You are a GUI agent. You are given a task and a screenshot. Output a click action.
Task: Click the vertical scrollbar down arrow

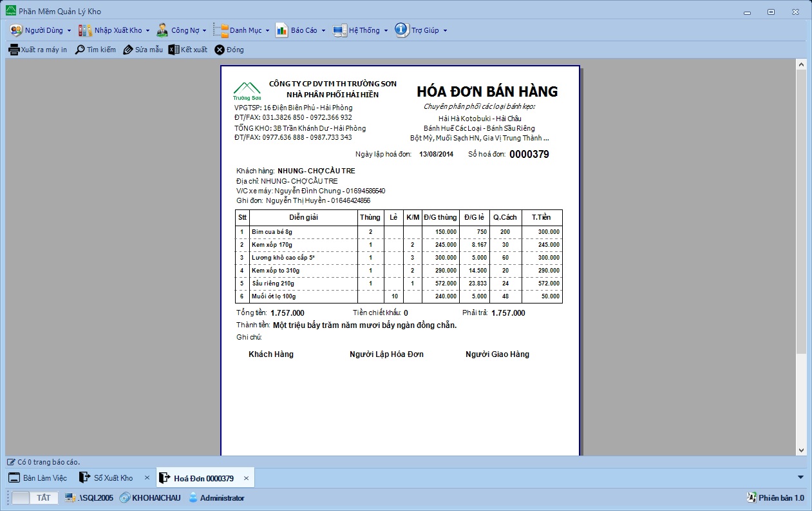pyautogui.click(x=801, y=450)
